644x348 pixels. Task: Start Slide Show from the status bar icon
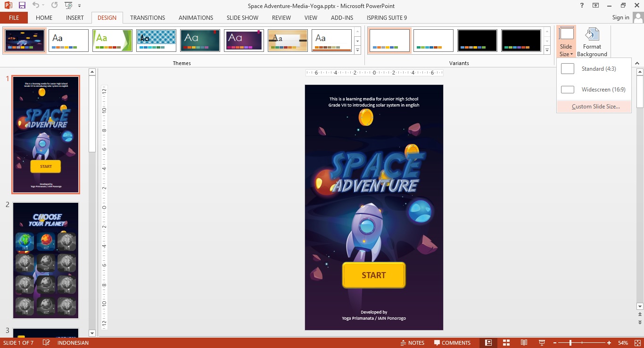coord(541,343)
